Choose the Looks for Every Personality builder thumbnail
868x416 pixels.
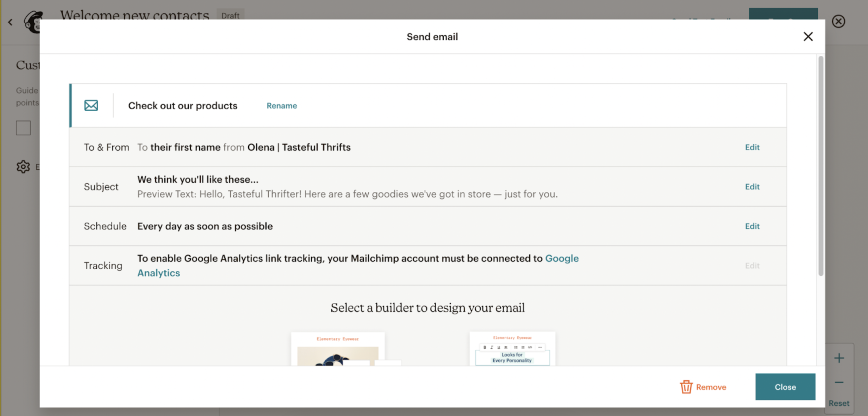[512, 349]
